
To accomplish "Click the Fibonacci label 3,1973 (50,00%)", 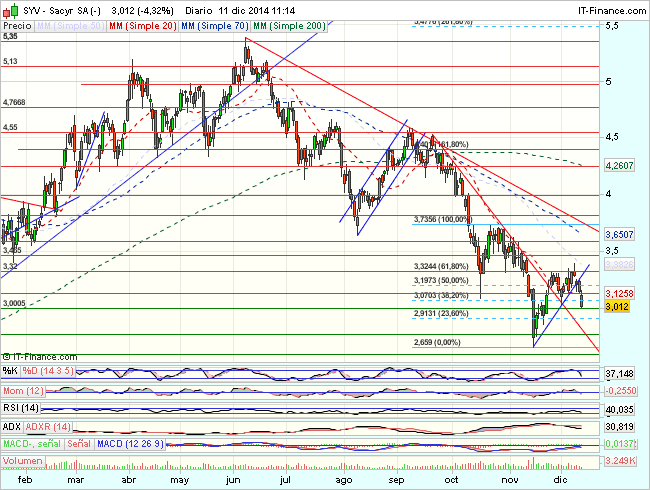I will [x=441, y=281].
